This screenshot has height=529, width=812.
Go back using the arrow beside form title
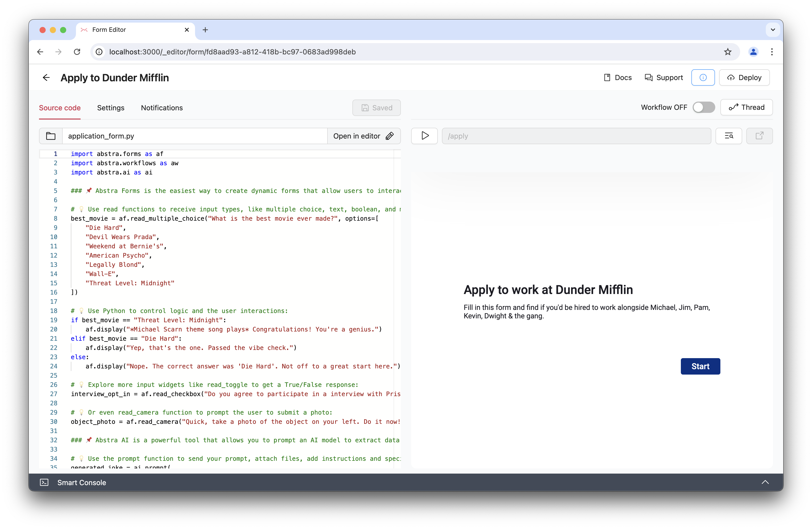point(46,78)
